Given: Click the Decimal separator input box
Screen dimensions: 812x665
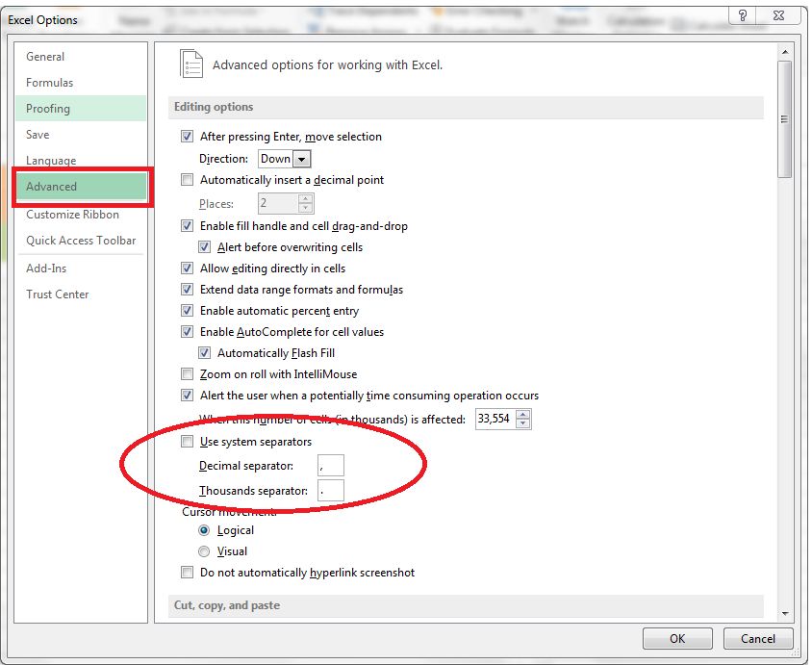Looking at the screenshot, I should point(331,465).
